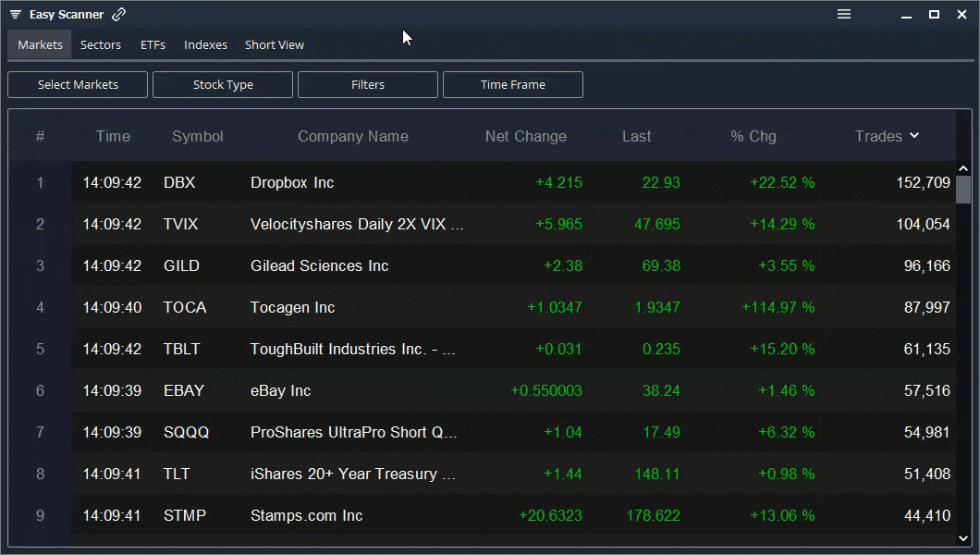Open the hamburger menu at top right
Image resolution: width=980 pixels, height=555 pixels.
coord(844,14)
